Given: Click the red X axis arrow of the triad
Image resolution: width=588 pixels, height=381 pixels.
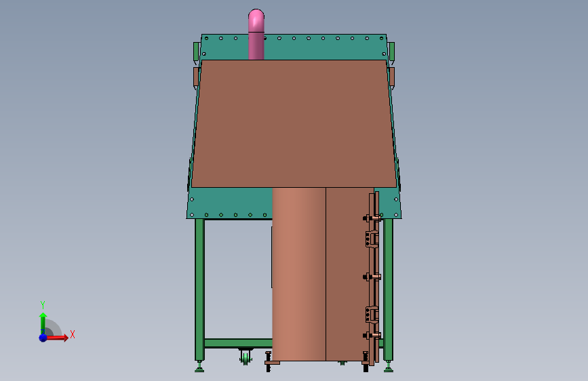Looking at the screenshot, I should 57,338.
